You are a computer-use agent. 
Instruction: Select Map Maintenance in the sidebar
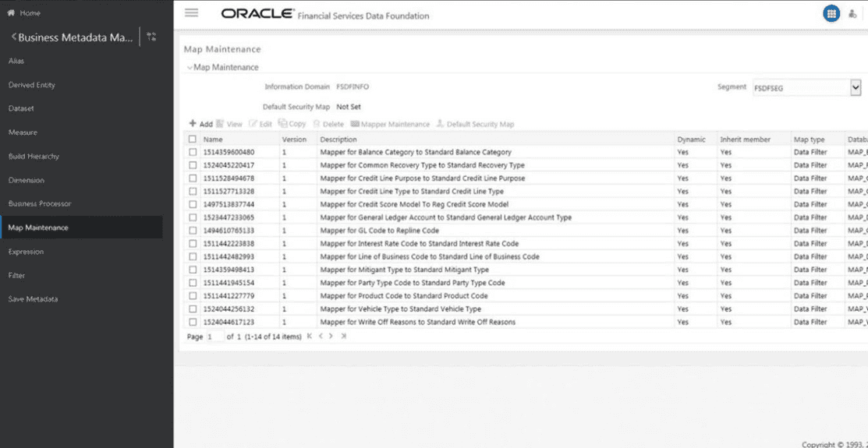point(81,228)
